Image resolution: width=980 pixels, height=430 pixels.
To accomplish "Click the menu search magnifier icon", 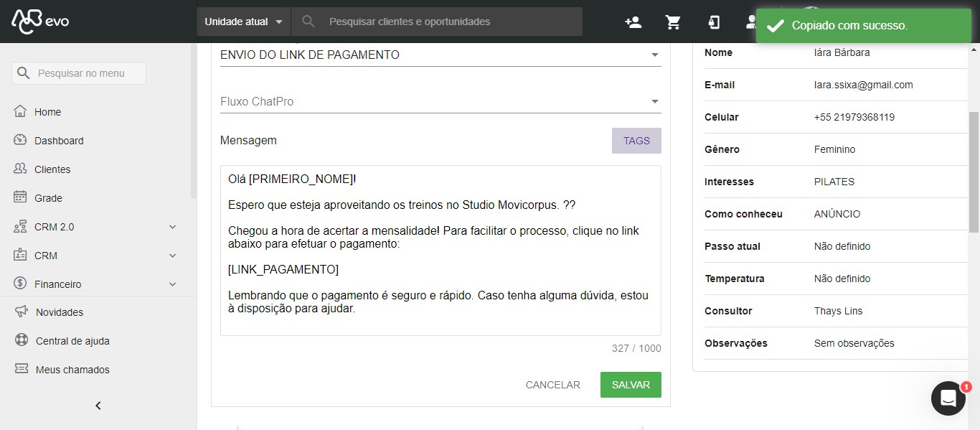I will [x=24, y=73].
